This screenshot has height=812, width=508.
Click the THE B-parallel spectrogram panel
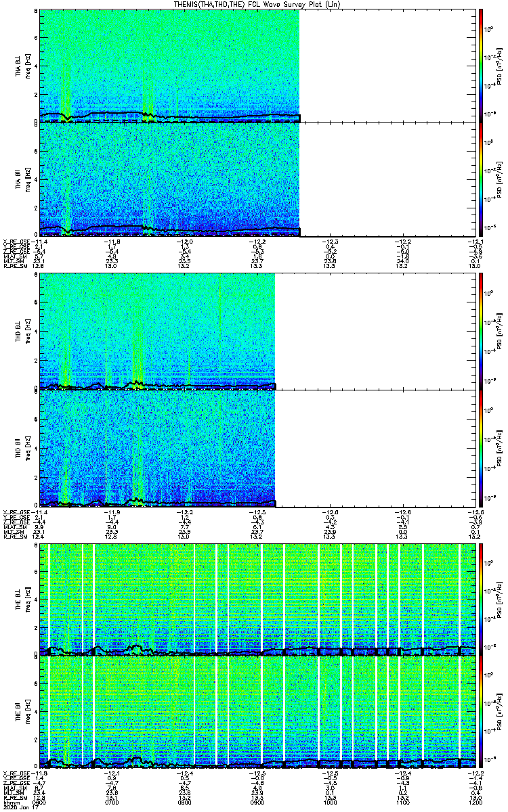click(x=257, y=713)
